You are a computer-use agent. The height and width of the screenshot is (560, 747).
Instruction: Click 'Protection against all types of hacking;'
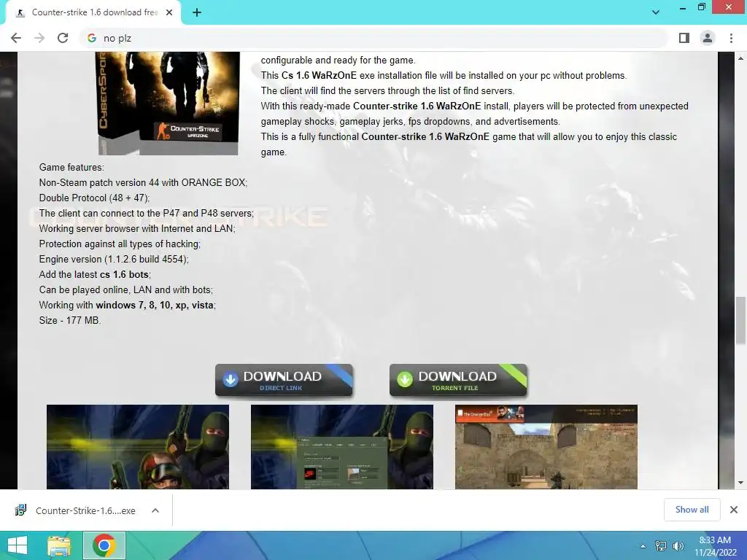point(120,244)
